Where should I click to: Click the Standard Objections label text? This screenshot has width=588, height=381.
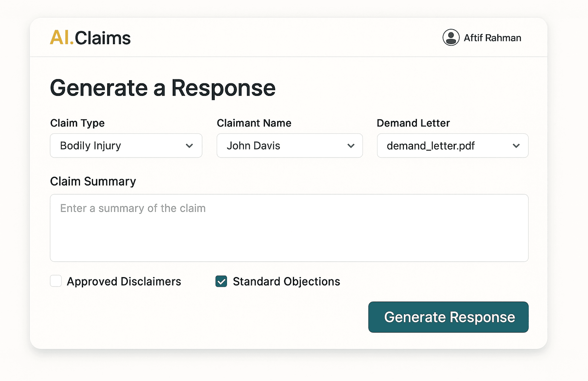[x=286, y=281]
